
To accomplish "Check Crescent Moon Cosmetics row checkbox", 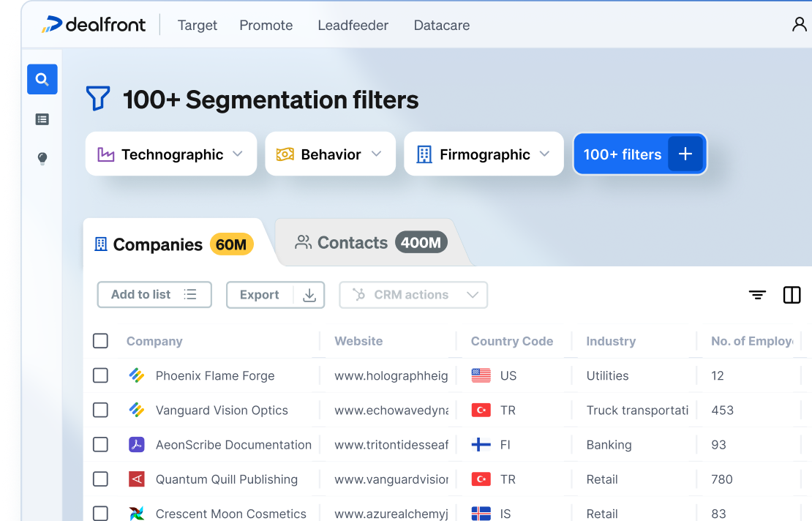I will 100,513.
